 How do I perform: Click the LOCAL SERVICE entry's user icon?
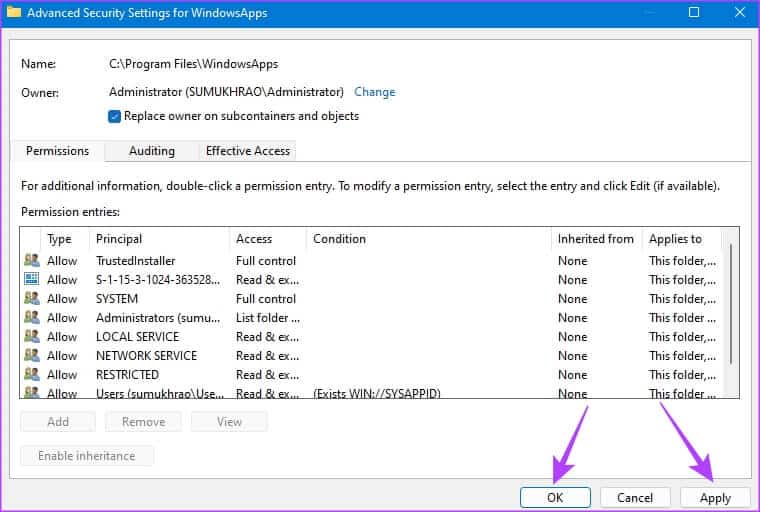32,336
